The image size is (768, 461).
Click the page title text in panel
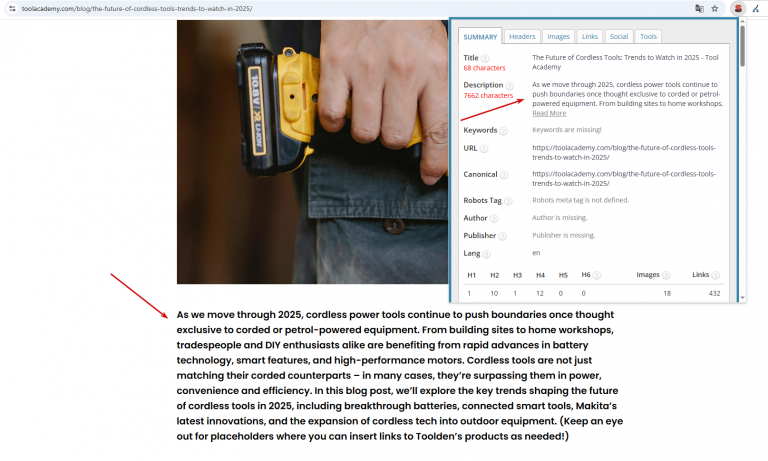coord(625,62)
